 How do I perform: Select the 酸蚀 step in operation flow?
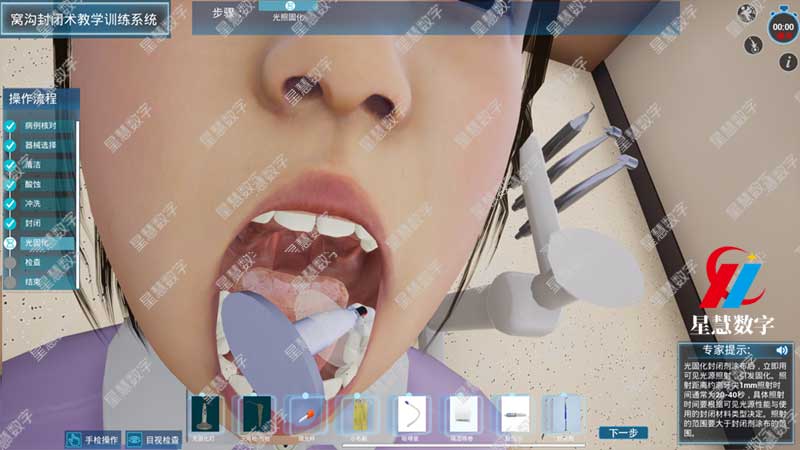[x=33, y=184]
